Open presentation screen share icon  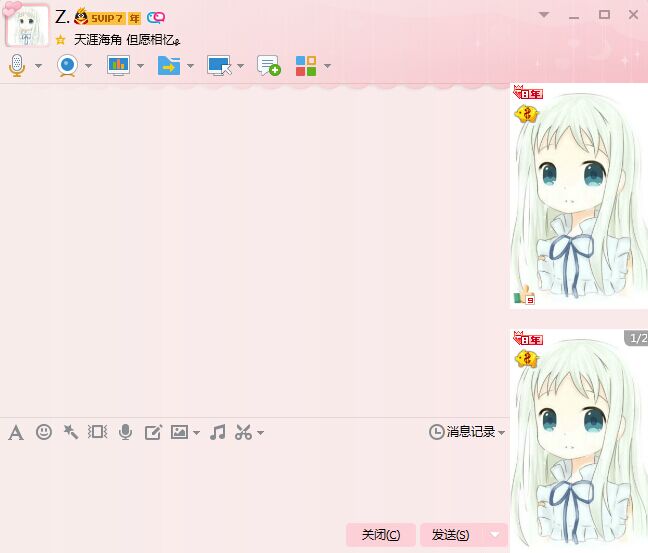coord(118,65)
